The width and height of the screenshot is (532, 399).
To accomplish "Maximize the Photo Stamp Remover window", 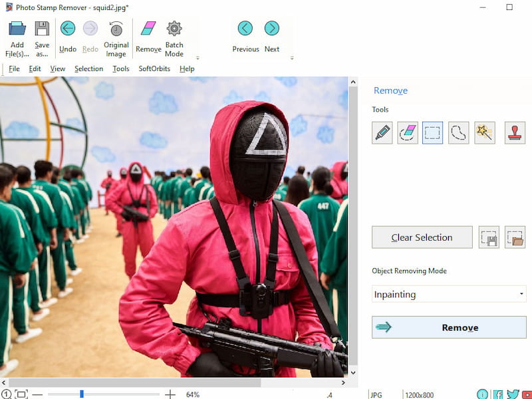I will 509,7.
